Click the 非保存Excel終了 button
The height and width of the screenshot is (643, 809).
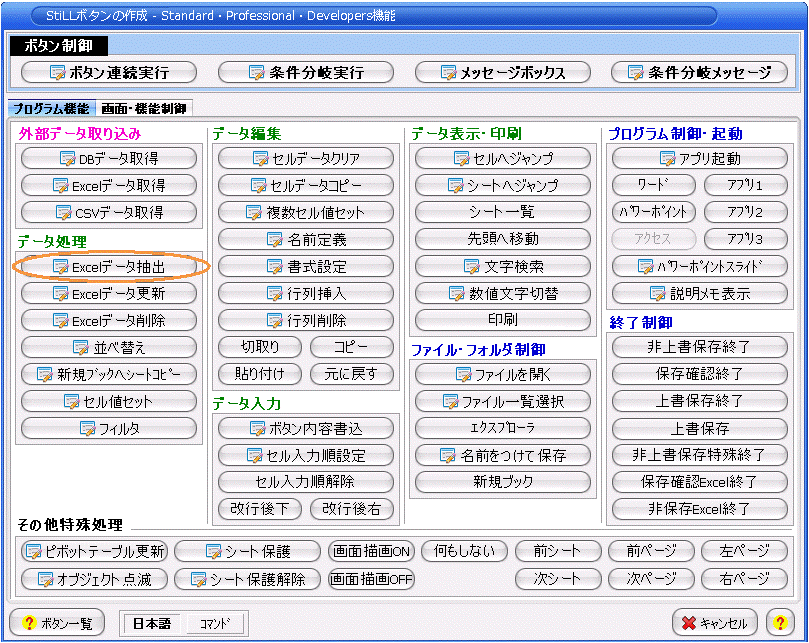(x=700, y=509)
